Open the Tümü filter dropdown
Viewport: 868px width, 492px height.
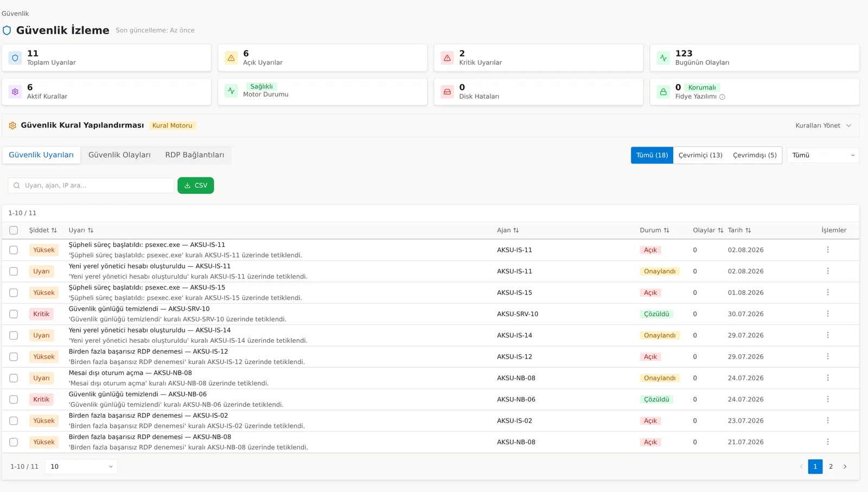(x=823, y=155)
